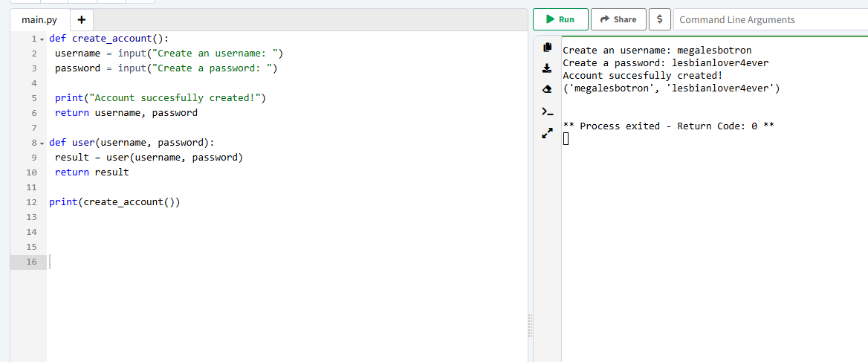
Task: Add a new file with plus tab
Action: 82,20
